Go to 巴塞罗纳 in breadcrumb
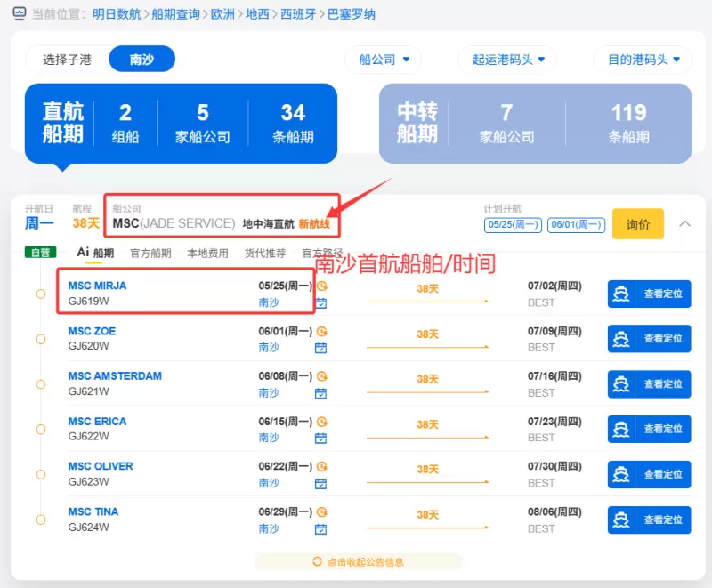 coord(352,14)
